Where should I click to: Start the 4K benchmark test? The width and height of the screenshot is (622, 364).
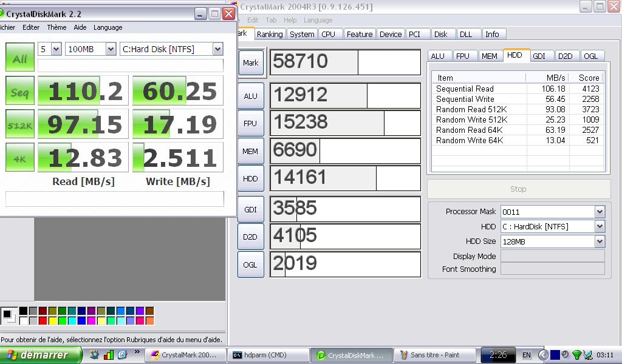click(x=20, y=157)
